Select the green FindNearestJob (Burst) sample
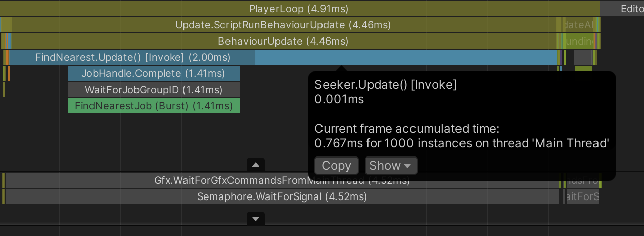Image resolution: width=644 pixels, height=236 pixels. click(154, 106)
